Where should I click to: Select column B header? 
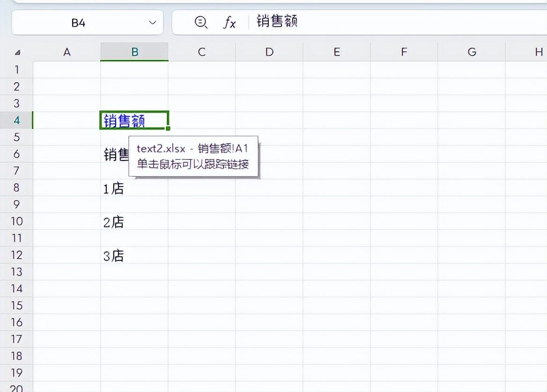click(x=134, y=52)
